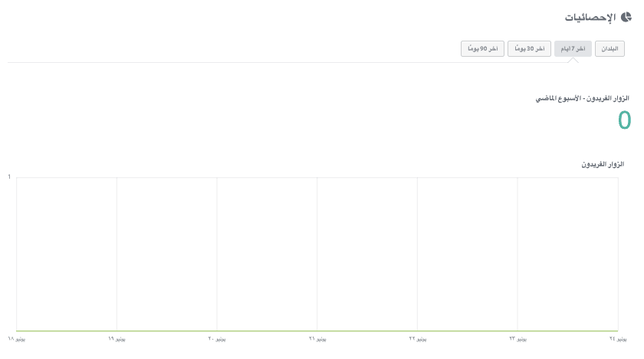
Task: Click the y-axis value 1
Action: [x=9, y=177]
